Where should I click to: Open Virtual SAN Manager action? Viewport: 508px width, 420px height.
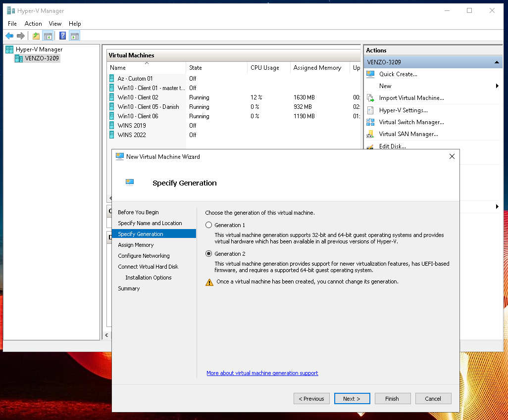pyautogui.click(x=408, y=134)
